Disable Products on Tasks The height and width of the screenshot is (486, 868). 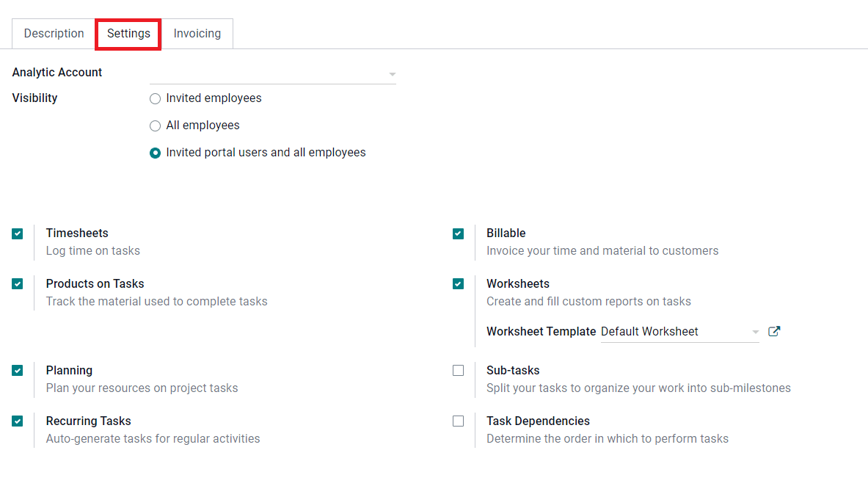[x=17, y=283]
